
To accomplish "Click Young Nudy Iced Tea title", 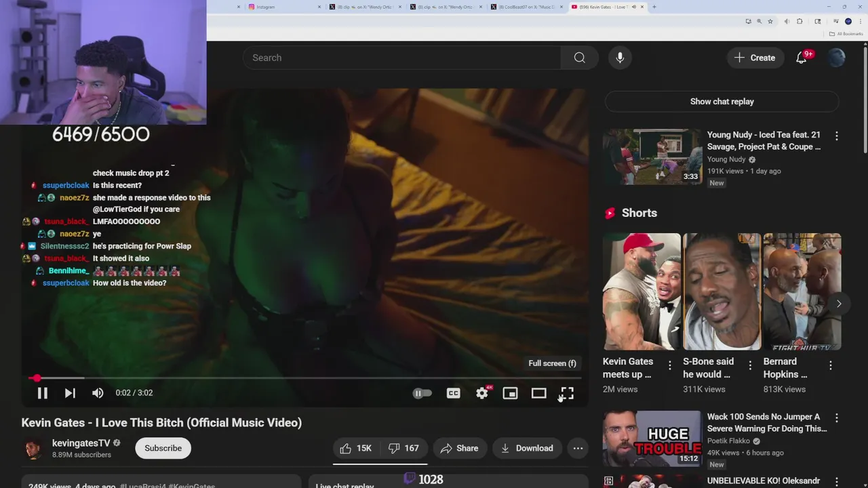I will 764,140.
